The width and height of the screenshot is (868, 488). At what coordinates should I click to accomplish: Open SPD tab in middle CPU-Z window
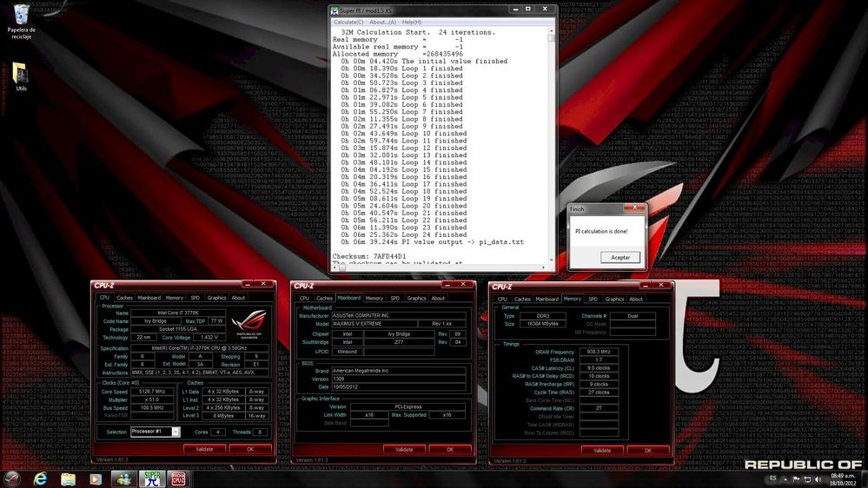(x=394, y=298)
